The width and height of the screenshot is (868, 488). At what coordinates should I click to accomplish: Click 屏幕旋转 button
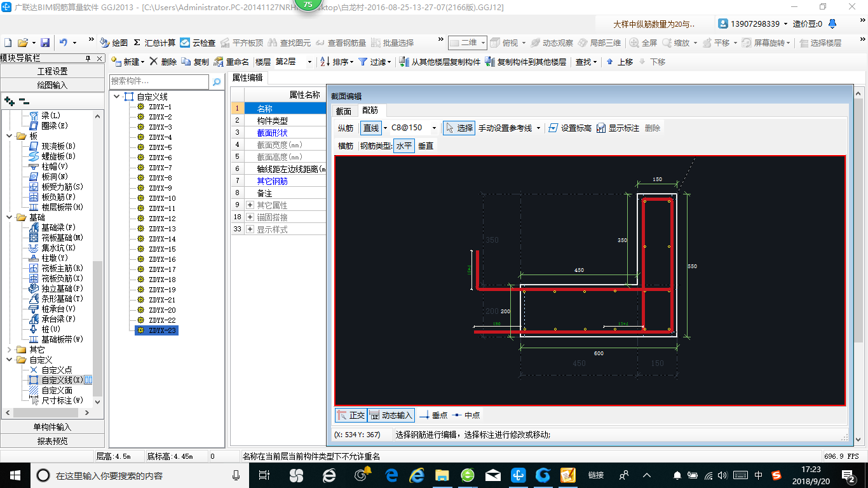pos(767,43)
